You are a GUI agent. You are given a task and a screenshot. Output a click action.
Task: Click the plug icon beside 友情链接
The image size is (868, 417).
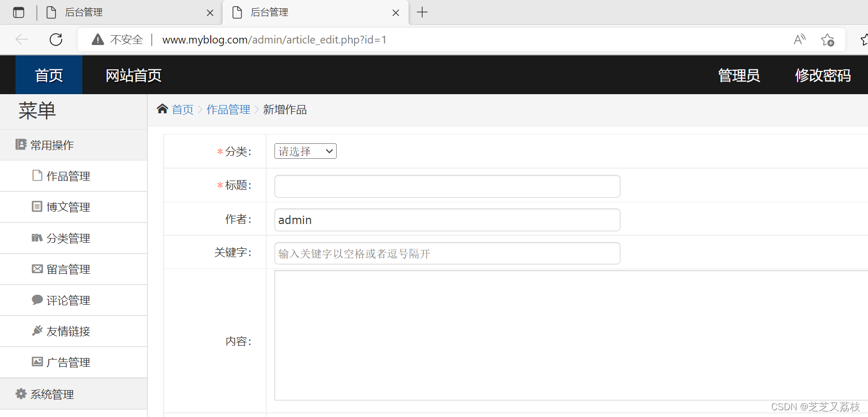click(x=37, y=330)
